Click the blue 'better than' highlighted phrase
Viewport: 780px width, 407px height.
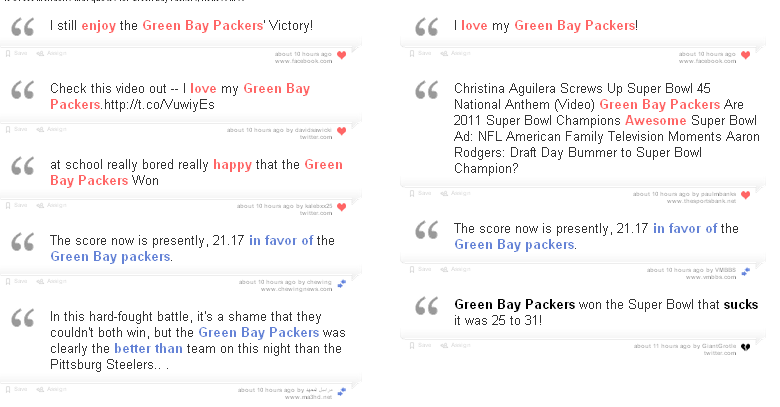(x=148, y=349)
